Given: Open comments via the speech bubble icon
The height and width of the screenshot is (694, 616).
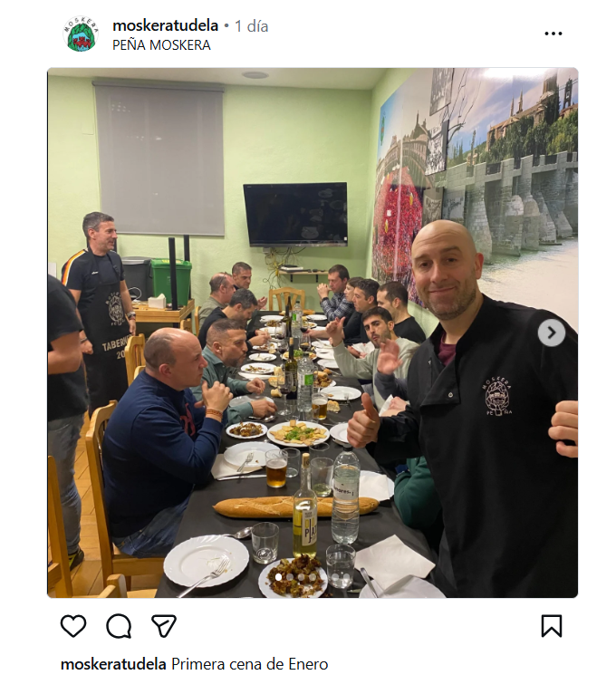Looking at the screenshot, I should [119, 626].
